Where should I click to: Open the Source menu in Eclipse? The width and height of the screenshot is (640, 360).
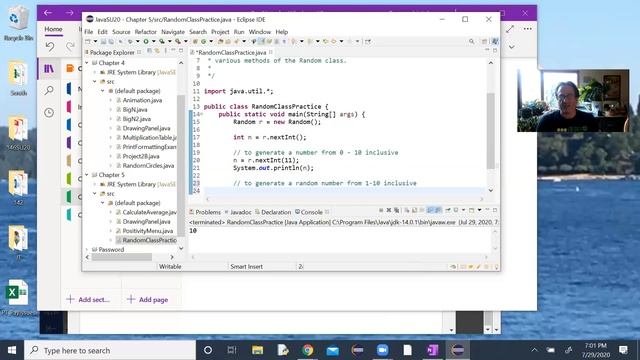click(121, 32)
